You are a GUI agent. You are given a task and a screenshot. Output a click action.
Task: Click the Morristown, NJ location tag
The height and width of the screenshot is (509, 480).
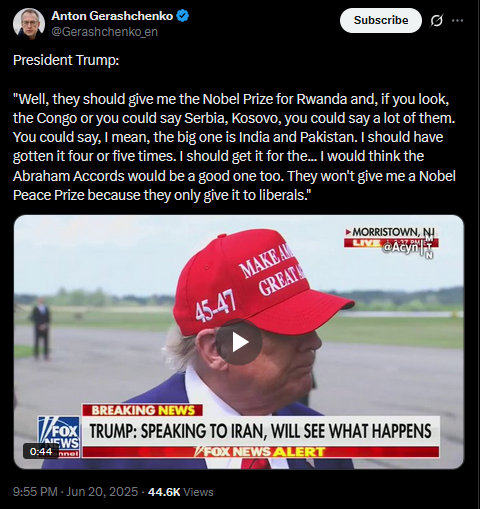coord(391,232)
